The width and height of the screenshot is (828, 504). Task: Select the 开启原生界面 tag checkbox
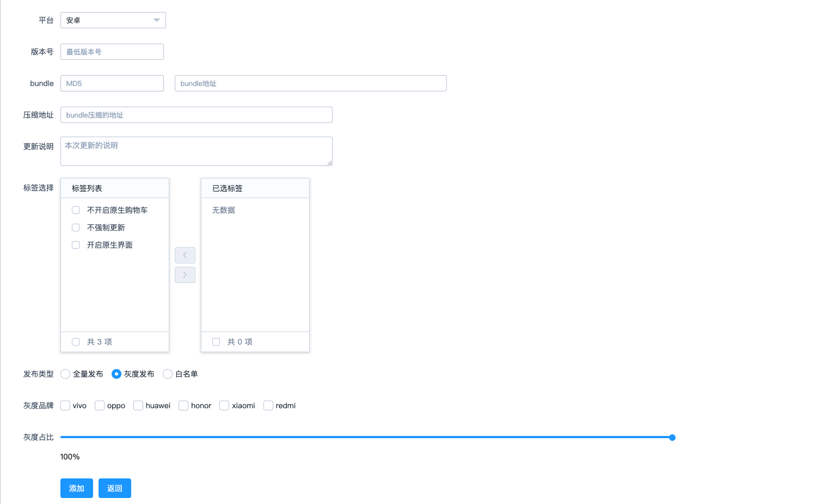pyautogui.click(x=76, y=245)
